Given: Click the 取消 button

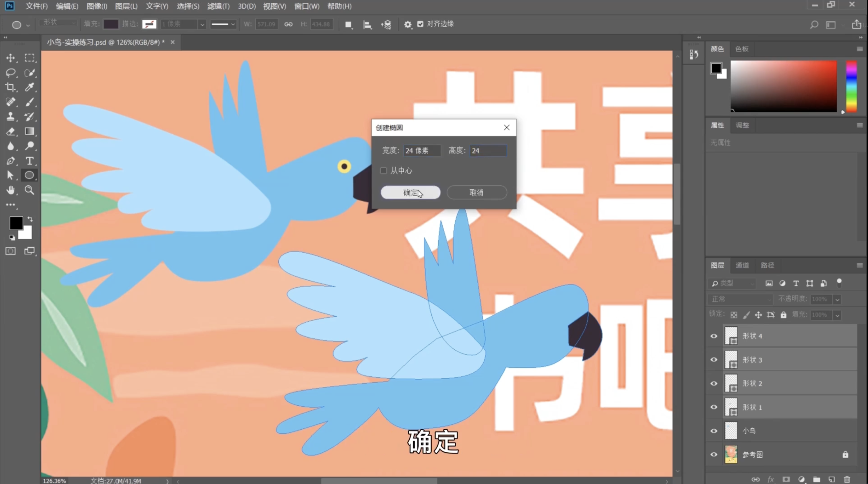Looking at the screenshot, I should point(476,193).
